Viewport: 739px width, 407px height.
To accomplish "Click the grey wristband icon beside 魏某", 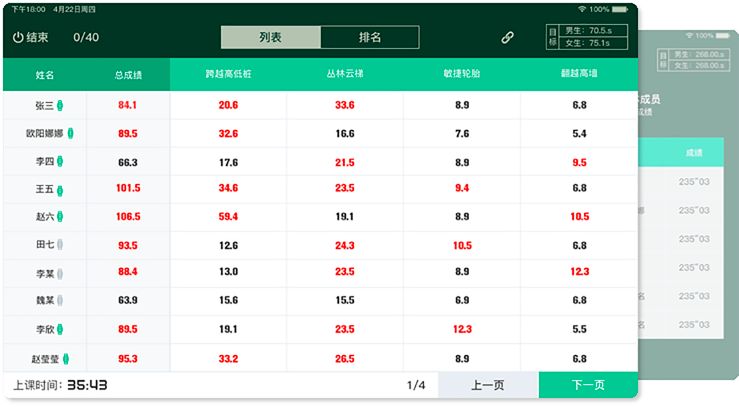I will point(60,301).
